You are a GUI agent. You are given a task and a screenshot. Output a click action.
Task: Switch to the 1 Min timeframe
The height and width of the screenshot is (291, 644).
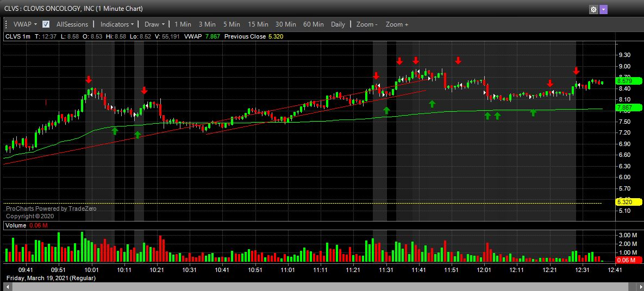point(183,24)
